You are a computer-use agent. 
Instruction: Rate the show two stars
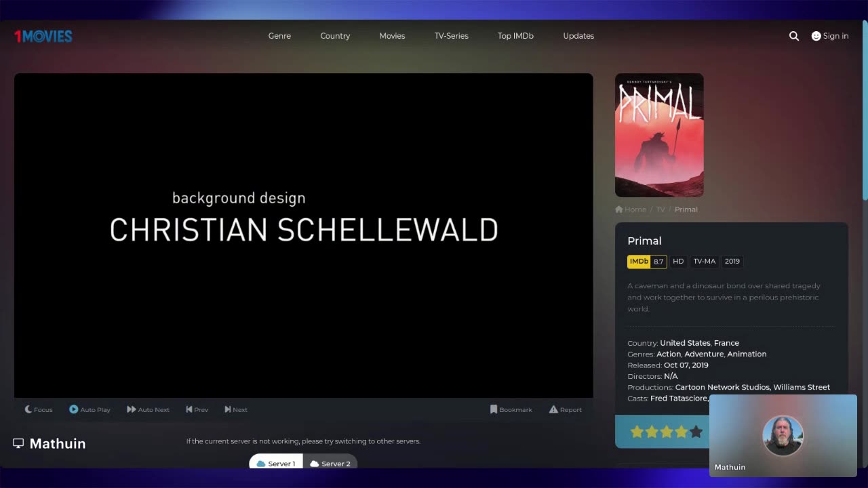point(652,432)
